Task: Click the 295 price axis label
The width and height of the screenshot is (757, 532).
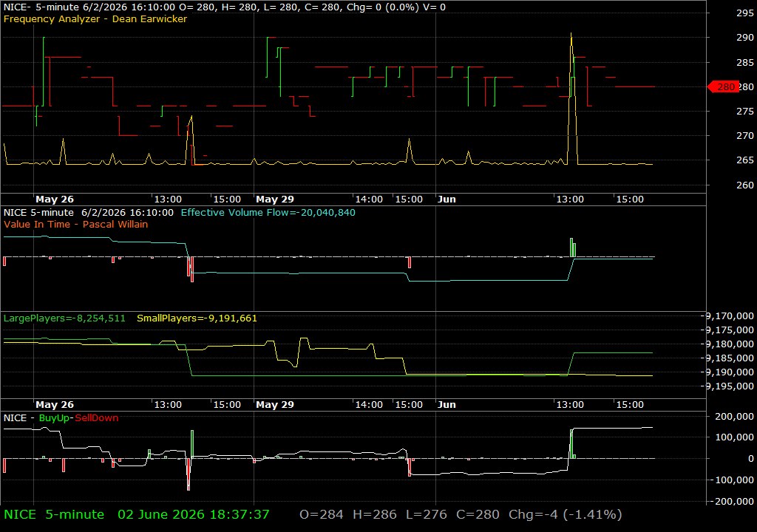Action: point(745,13)
